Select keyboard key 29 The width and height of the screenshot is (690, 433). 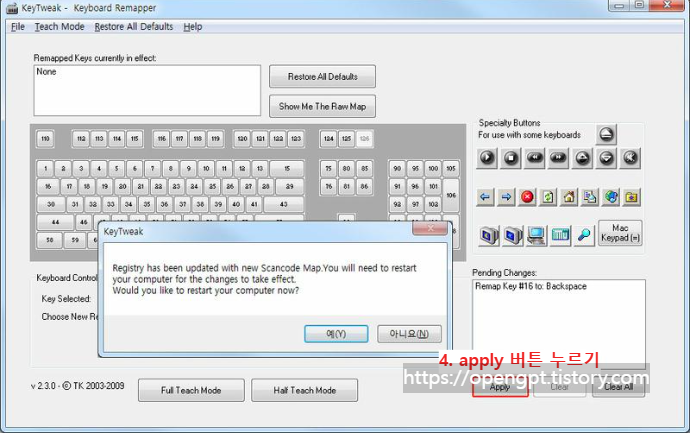[290, 187]
